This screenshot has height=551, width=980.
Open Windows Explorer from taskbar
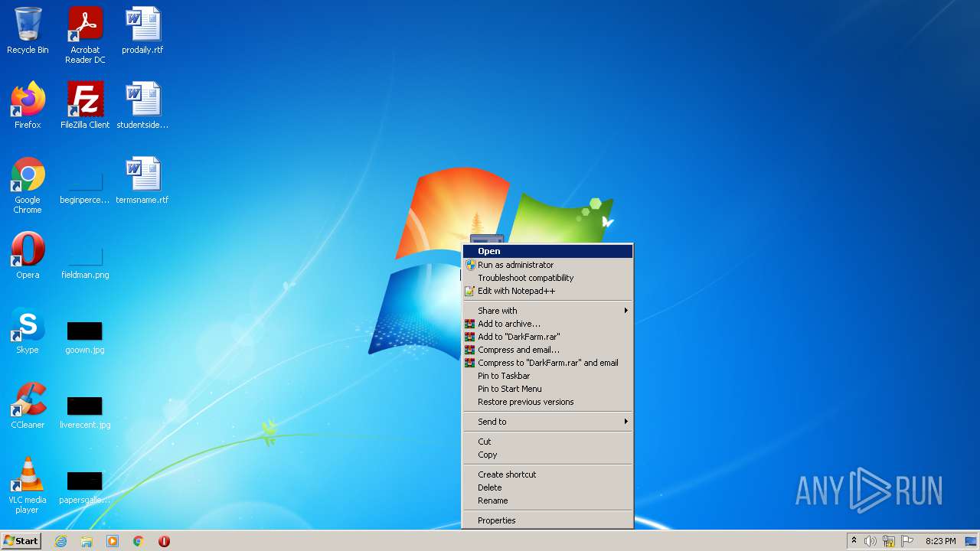(87, 541)
